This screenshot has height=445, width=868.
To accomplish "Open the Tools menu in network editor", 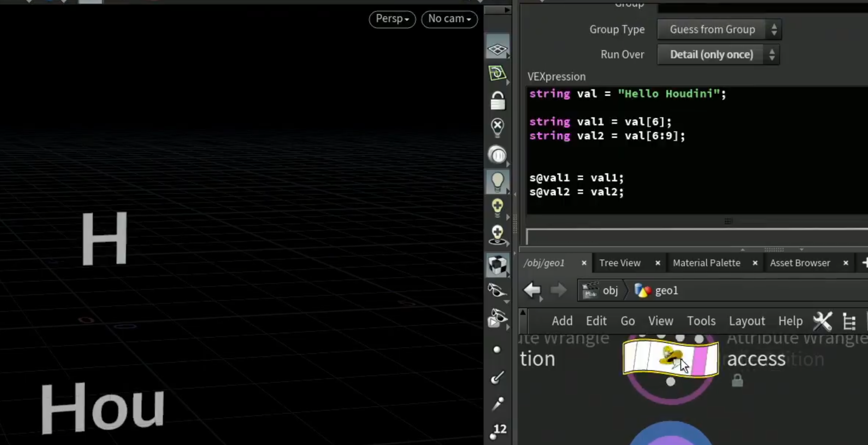I will click(x=701, y=321).
